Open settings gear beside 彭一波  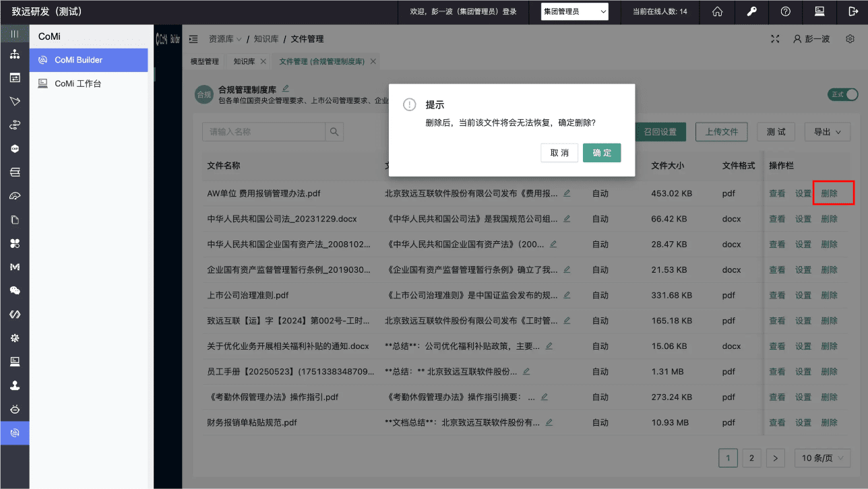[850, 39]
